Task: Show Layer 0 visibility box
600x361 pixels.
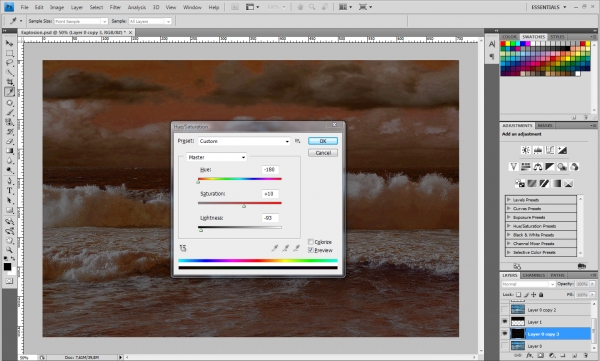Action: (x=505, y=346)
